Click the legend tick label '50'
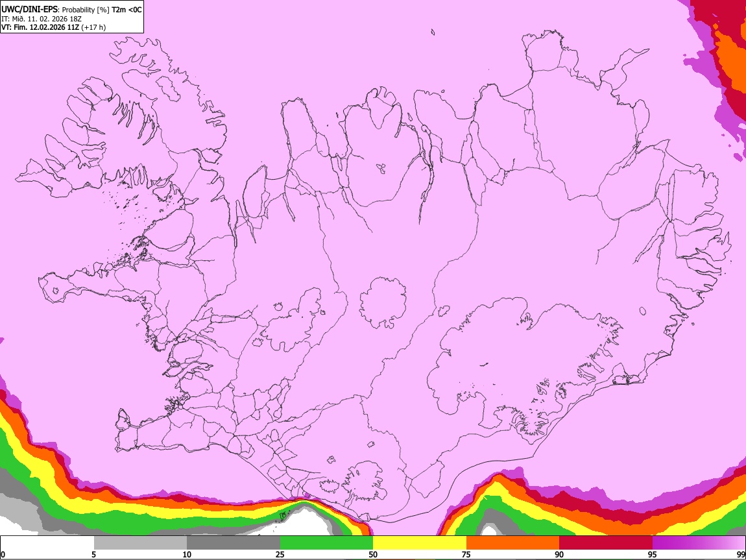This screenshot has width=746, height=560. (373, 554)
